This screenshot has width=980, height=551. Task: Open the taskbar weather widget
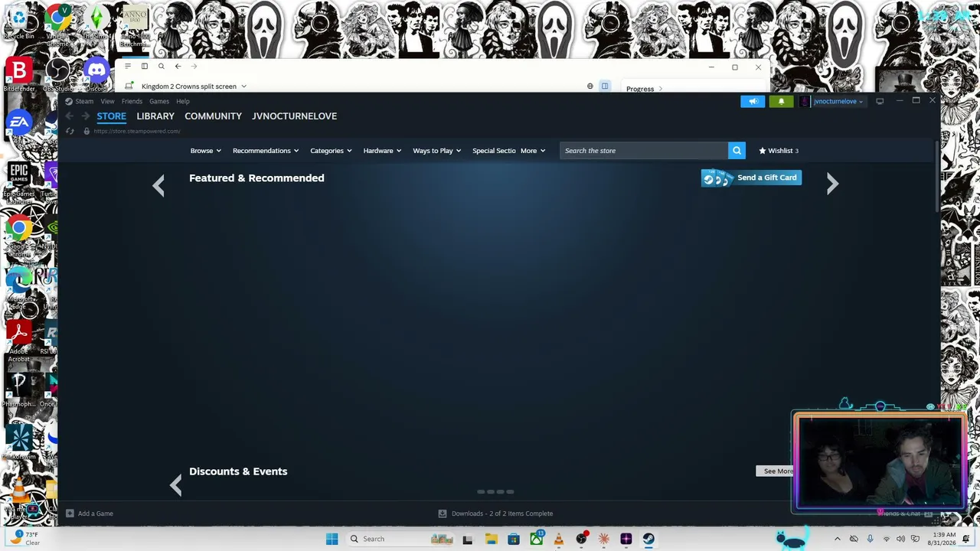click(24, 539)
